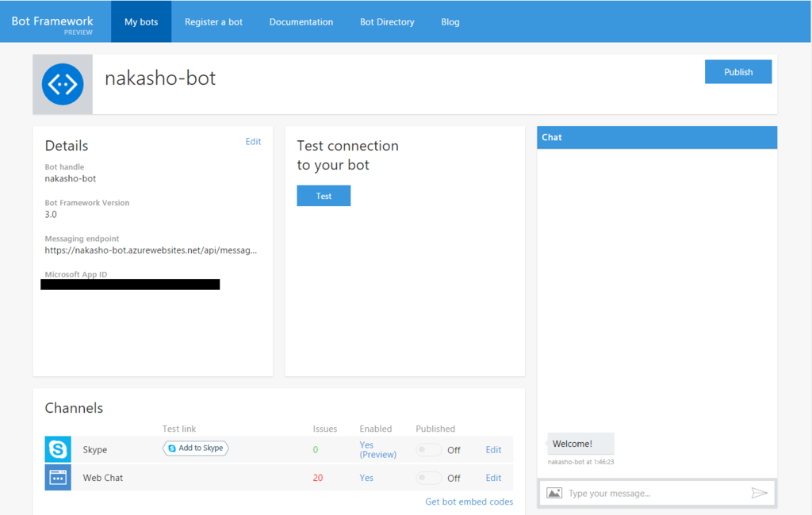Click the Yes (Preview) Skype enabled link
812x515 pixels.
point(378,450)
